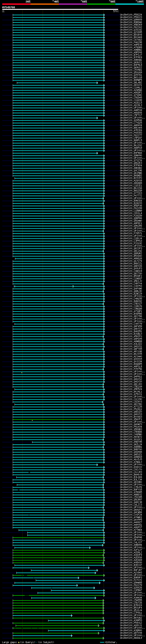Image resolution: width=146 pixels, height=644 pixels.
Task: Open hit UniRef100_P59223
Action: point(131,17)
